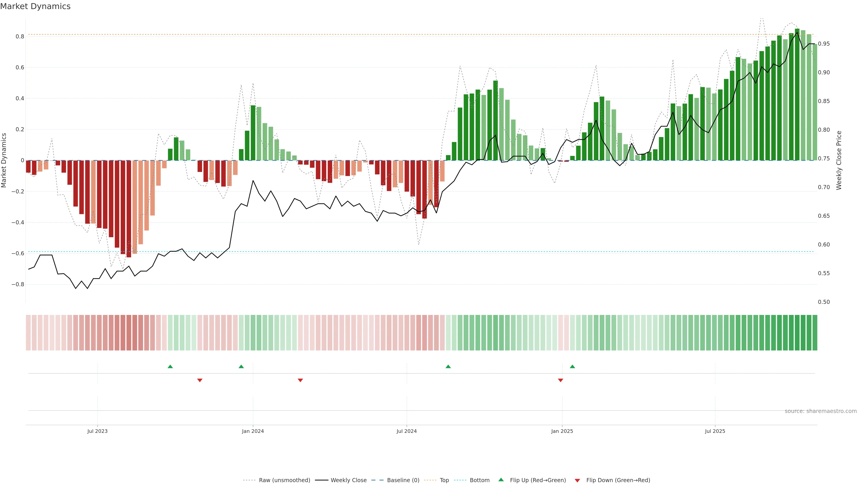Open the source: sharemaestro.com text

click(x=821, y=411)
